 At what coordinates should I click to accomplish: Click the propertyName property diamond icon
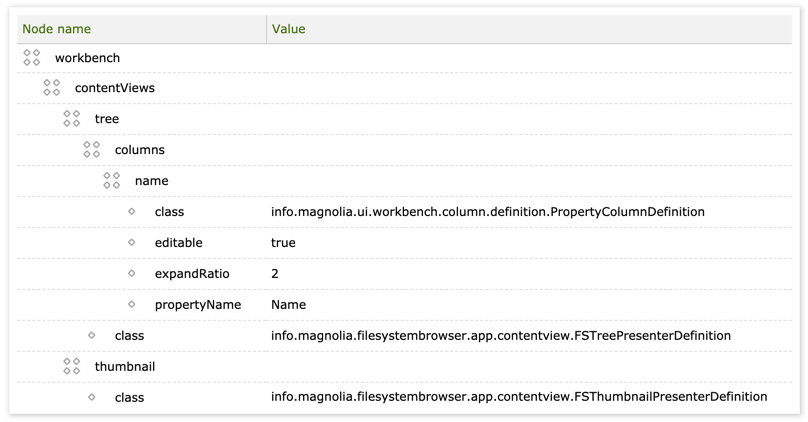point(132,305)
